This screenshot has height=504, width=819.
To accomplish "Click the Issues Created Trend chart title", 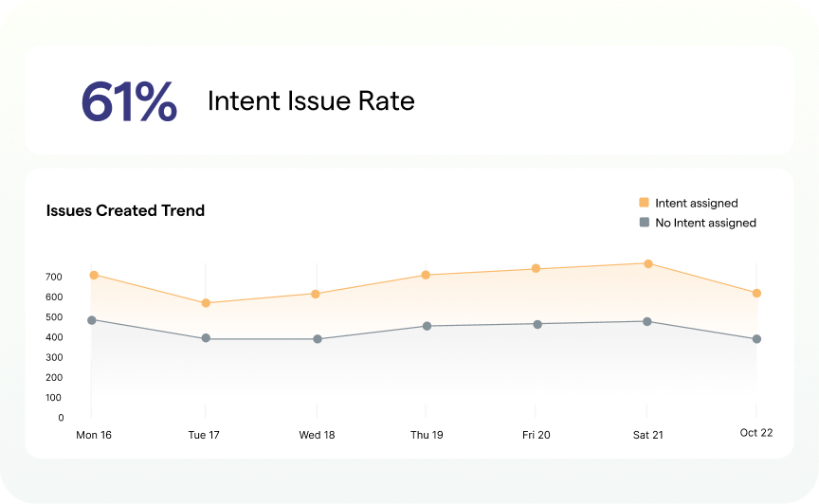I will [125, 210].
